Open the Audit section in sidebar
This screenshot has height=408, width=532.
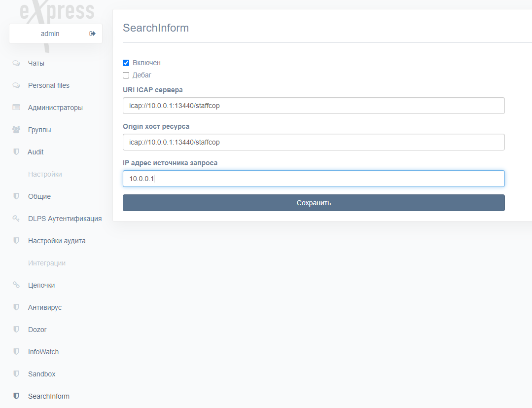(35, 152)
